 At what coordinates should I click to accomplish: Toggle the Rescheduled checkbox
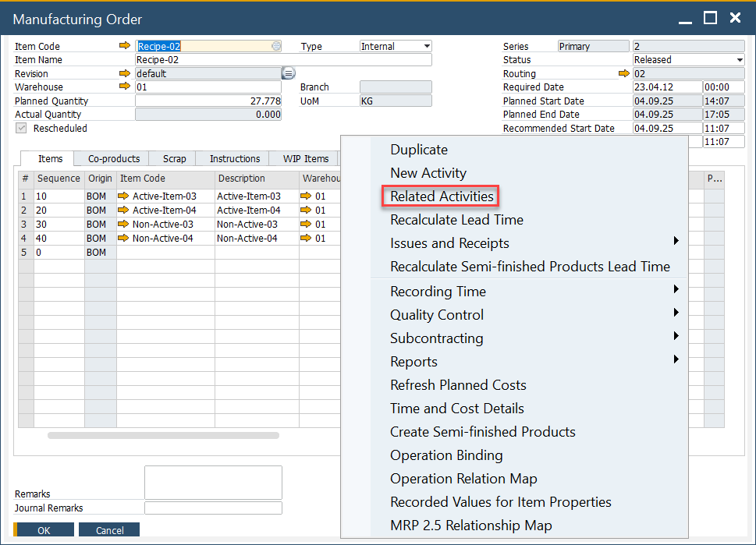click(22, 128)
